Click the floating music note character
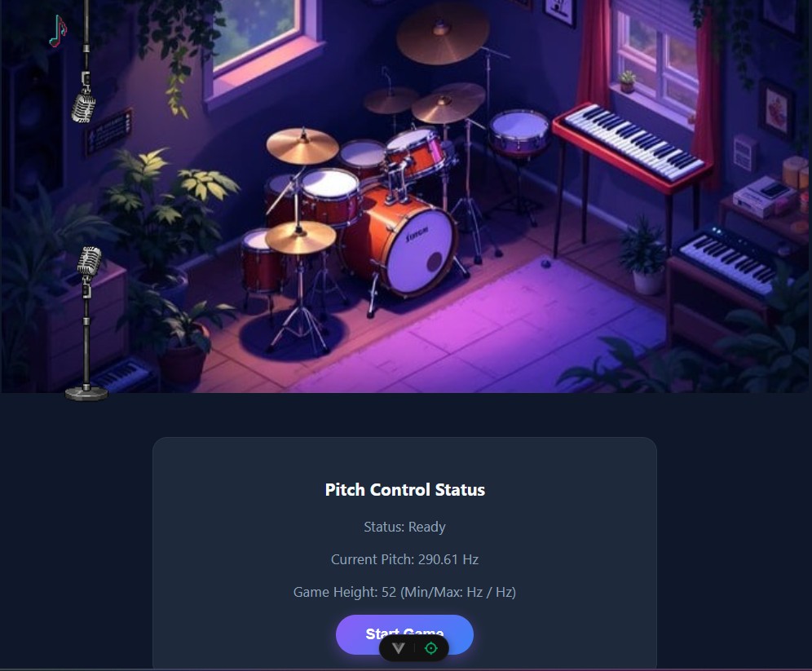 point(58,32)
